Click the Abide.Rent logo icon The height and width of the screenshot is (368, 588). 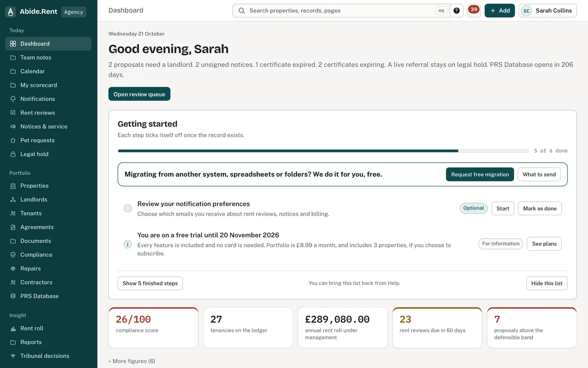click(x=11, y=12)
